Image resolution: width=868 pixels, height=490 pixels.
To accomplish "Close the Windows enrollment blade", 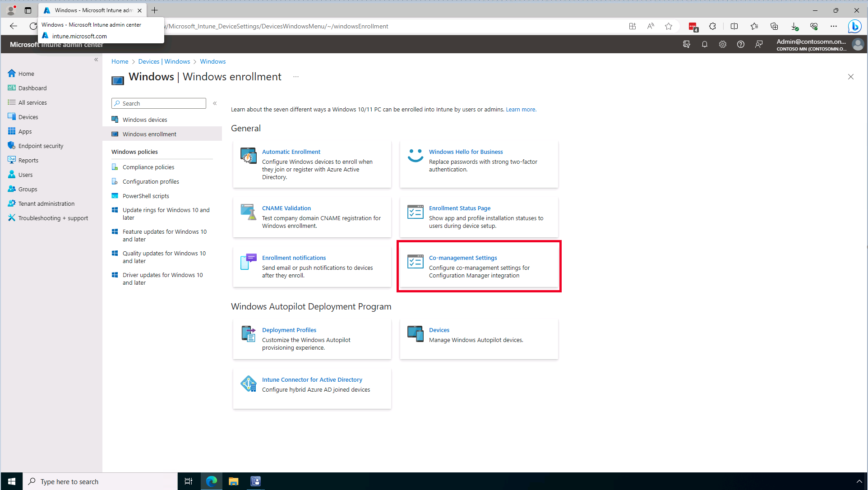I will pyautogui.click(x=850, y=77).
